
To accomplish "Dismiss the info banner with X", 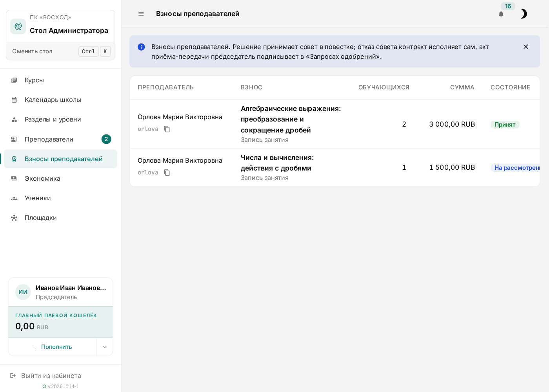I will click(x=526, y=47).
